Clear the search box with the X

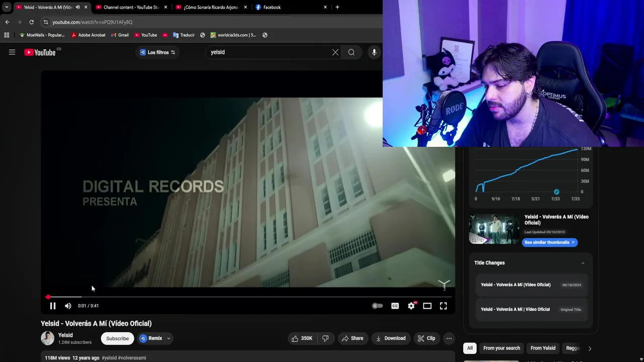335,52
